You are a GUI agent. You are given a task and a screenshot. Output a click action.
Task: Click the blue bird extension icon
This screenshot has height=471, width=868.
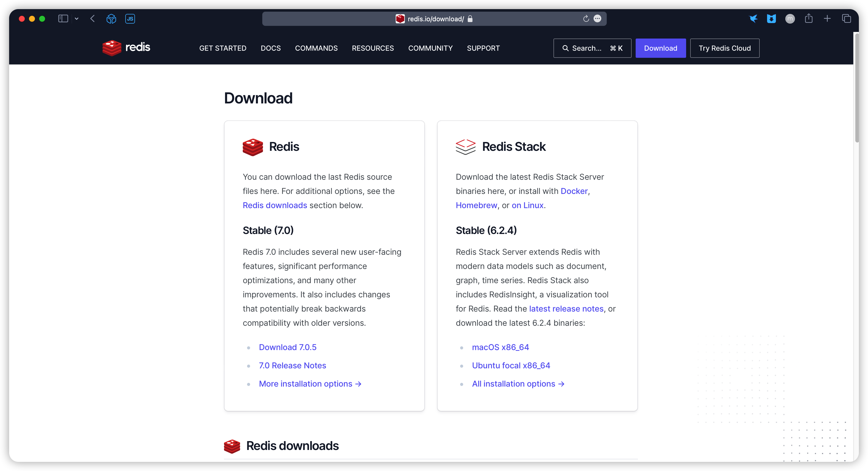tap(753, 19)
